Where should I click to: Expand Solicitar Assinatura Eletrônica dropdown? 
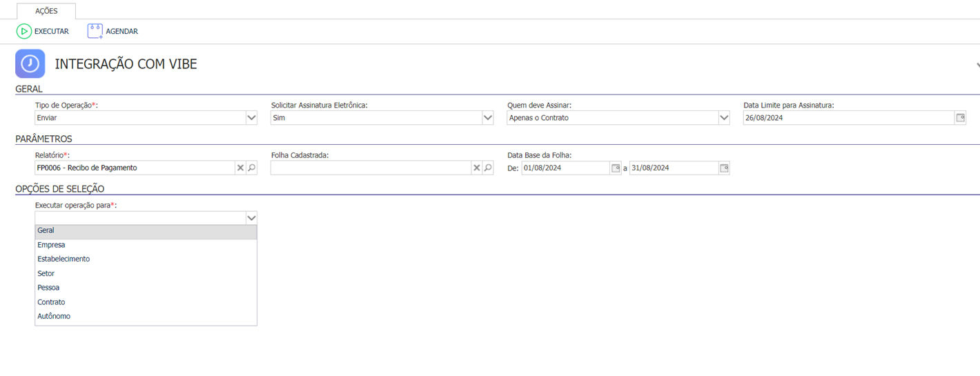click(x=488, y=118)
